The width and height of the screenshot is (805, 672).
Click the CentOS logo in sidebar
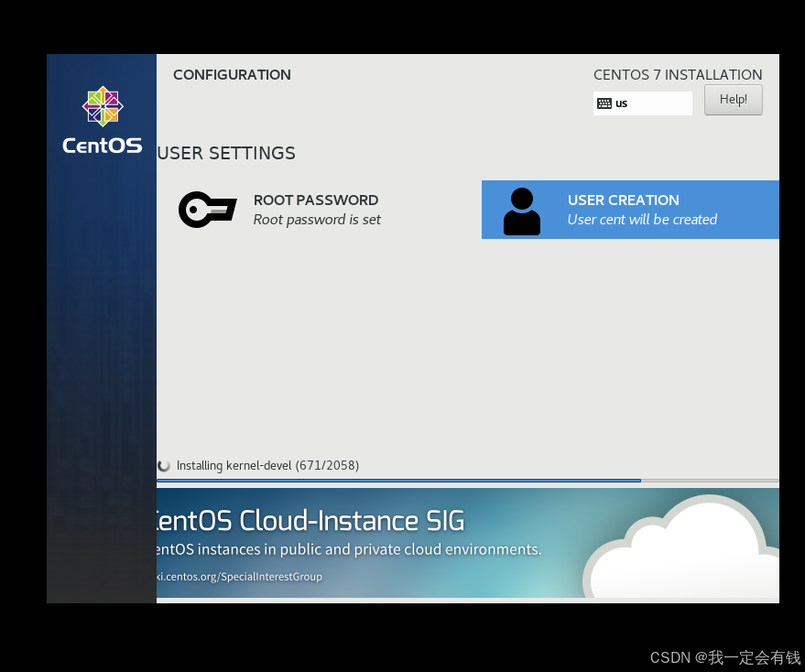(x=103, y=120)
